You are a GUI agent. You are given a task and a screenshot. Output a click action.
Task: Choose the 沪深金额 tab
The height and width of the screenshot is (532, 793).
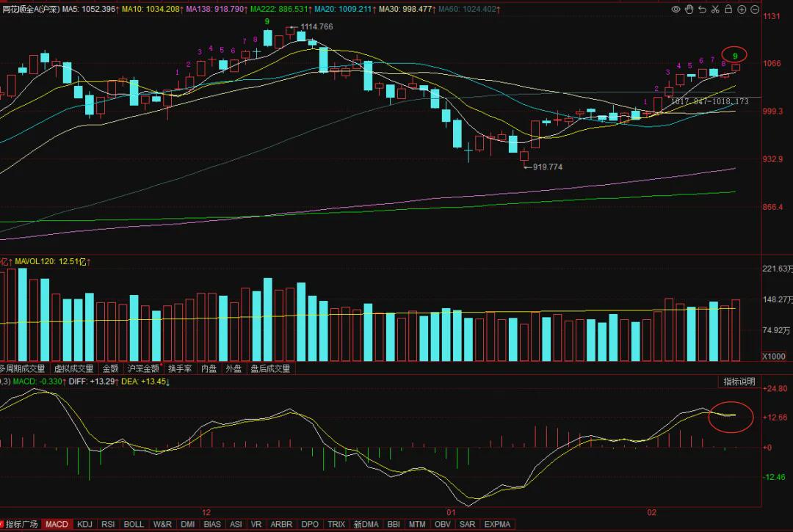click(143, 369)
